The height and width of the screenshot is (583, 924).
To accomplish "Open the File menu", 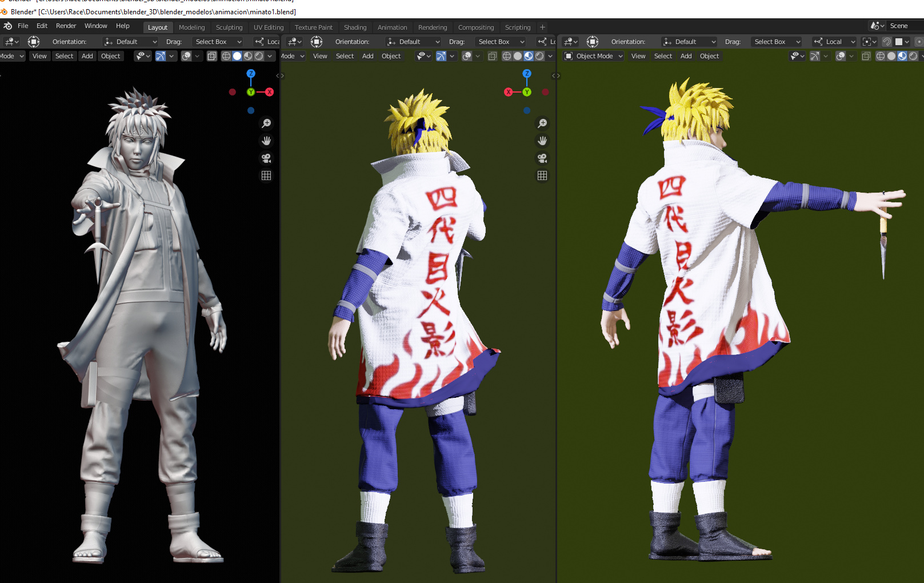I will pos(23,26).
